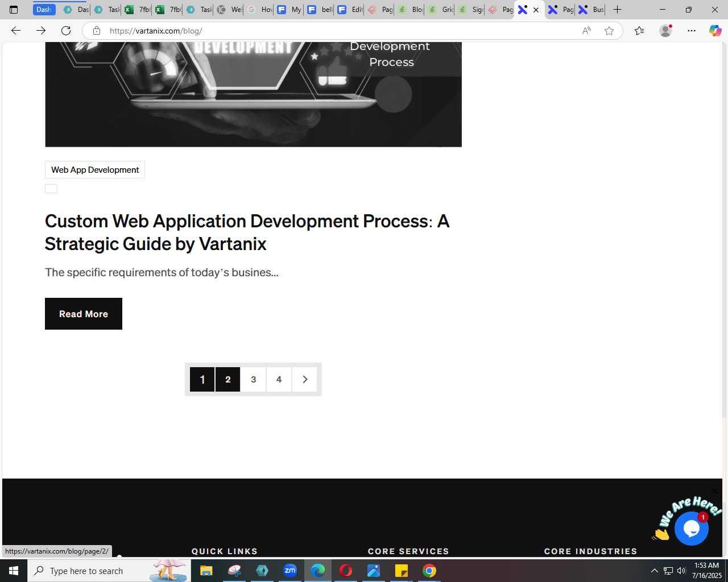Launch Google Chrome from taskbar
The image size is (728, 582).
[x=429, y=571]
